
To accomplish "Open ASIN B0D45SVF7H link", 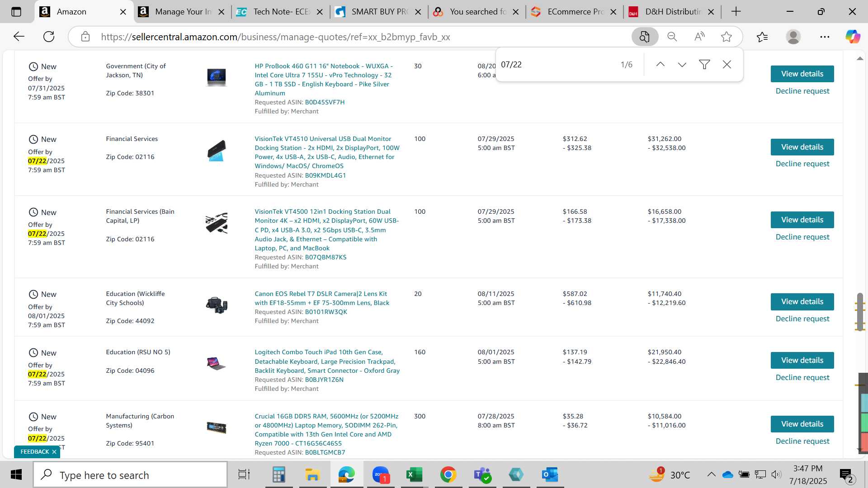I will (x=325, y=103).
